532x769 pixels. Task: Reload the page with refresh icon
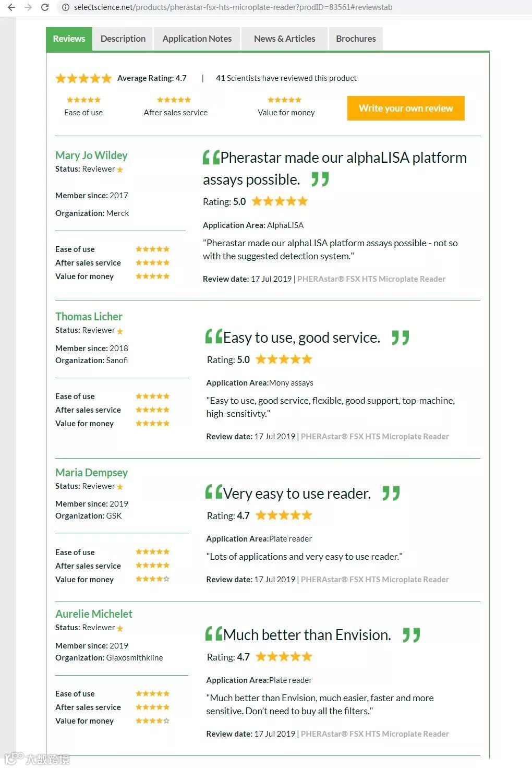coord(45,7)
